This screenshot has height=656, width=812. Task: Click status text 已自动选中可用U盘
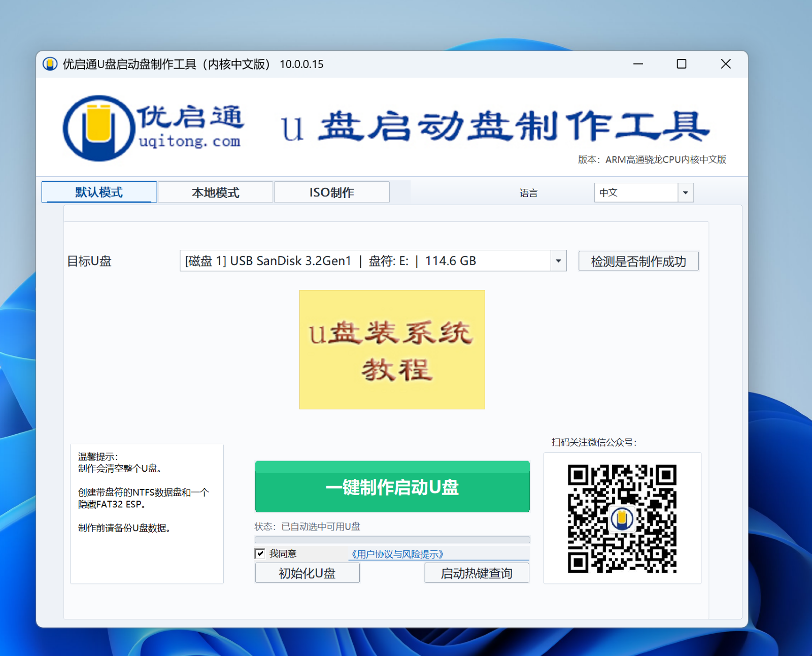pyautogui.click(x=321, y=527)
